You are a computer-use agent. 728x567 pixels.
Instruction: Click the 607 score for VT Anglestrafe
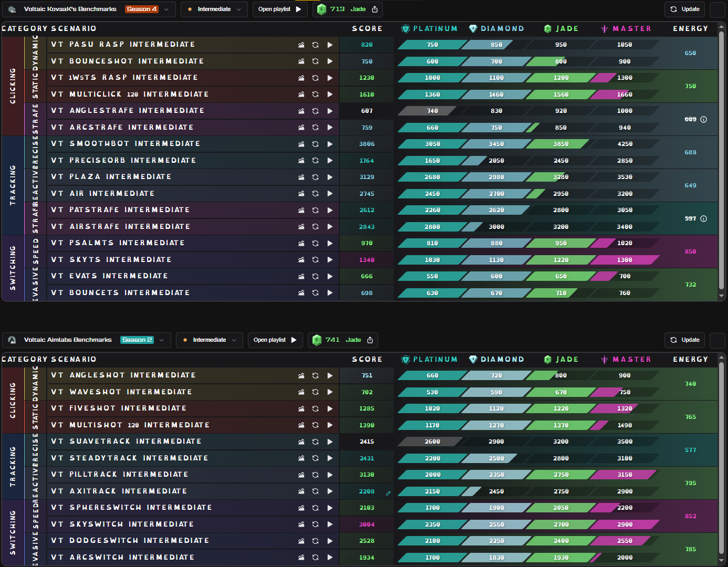367,111
